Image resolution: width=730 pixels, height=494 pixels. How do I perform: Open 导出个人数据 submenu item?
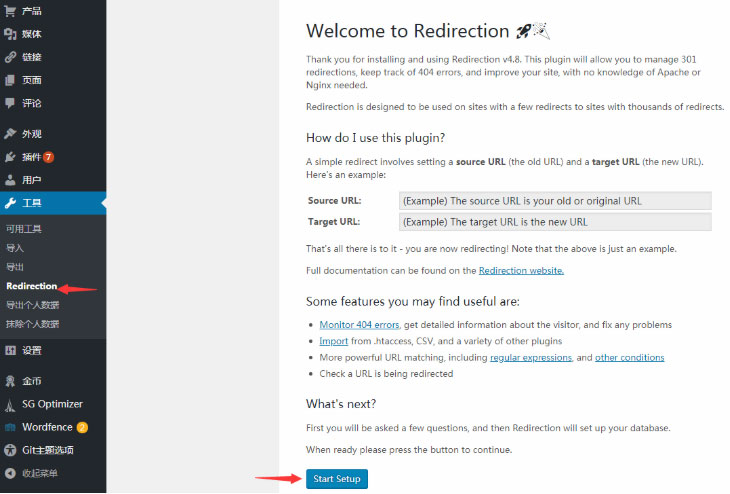click(32, 305)
